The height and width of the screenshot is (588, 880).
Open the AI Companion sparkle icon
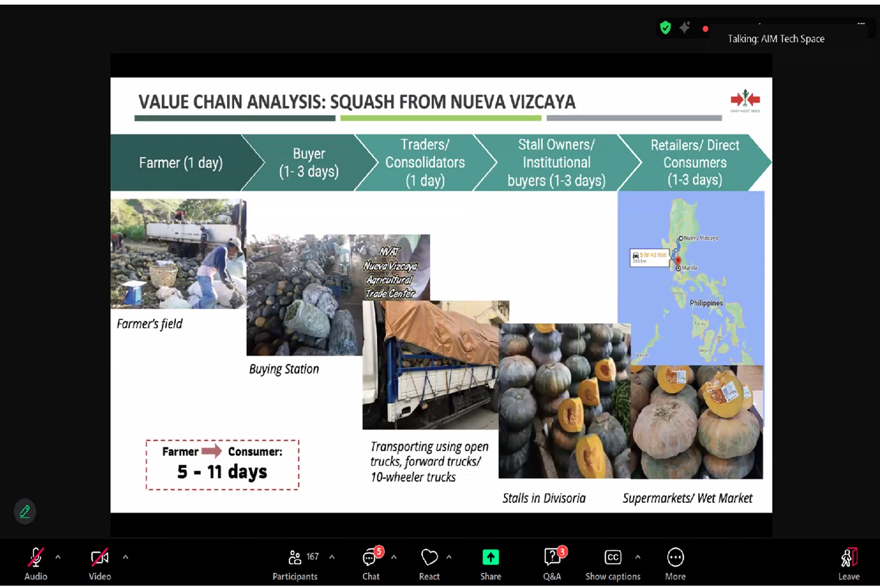685,28
